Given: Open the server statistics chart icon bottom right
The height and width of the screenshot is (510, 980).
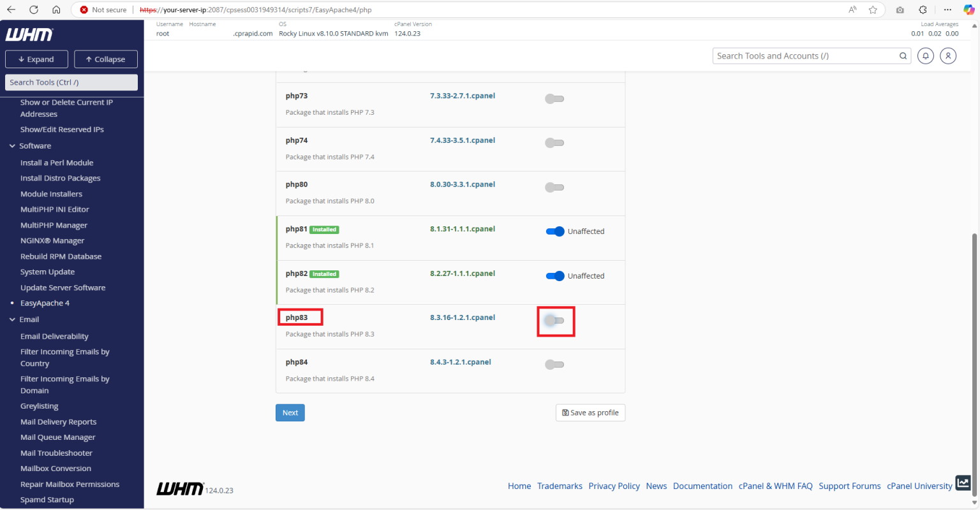Looking at the screenshot, I should [963, 483].
